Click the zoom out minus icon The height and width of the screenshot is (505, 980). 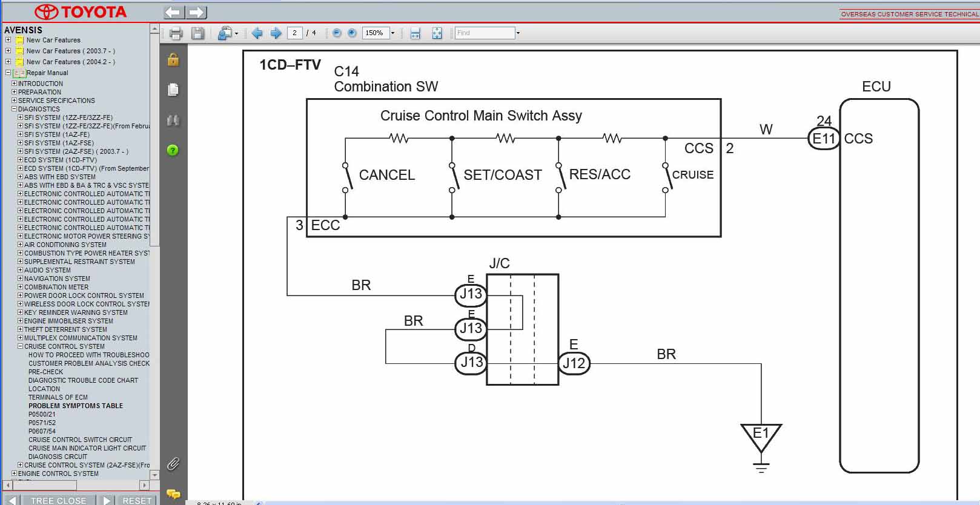tap(337, 33)
